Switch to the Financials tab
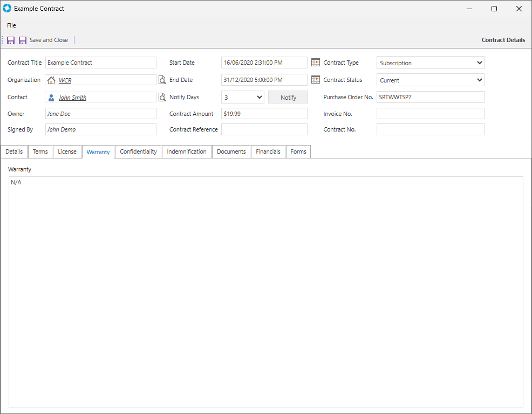This screenshot has width=532, height=414. 268,152
